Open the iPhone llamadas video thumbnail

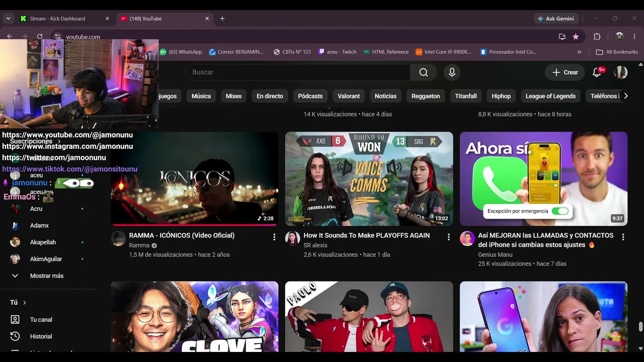click(543, 178)
